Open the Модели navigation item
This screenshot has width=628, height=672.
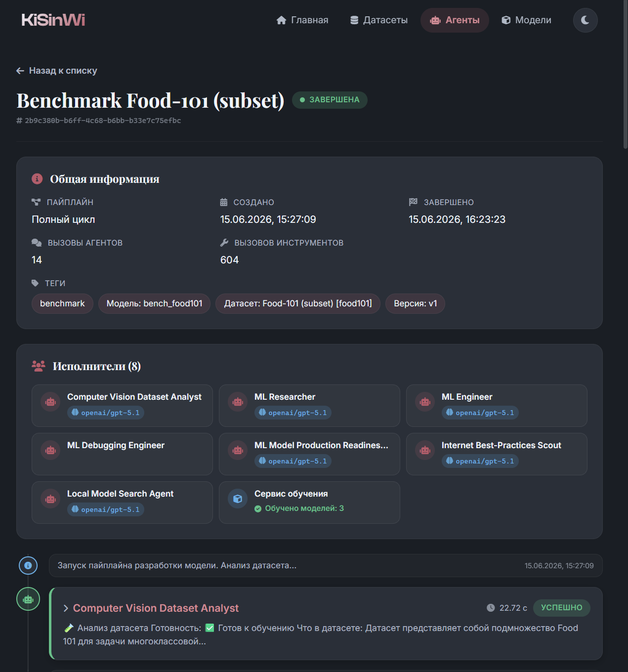tap(527, 20)
